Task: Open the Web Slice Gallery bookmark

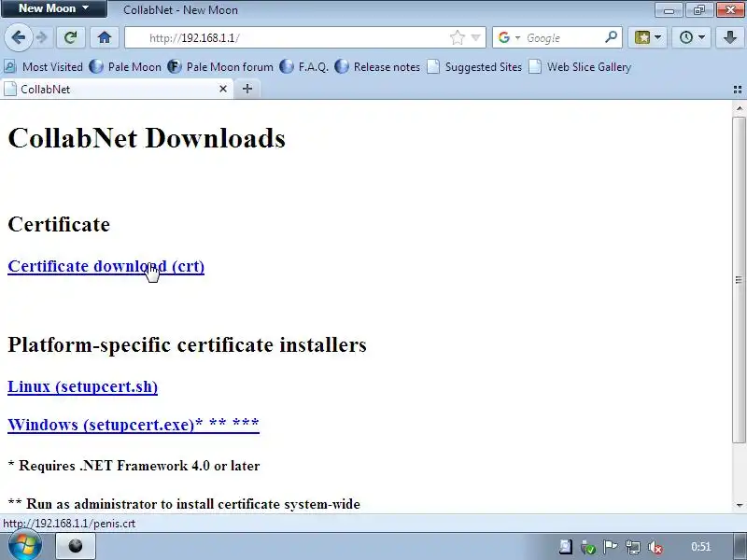Action: pos(580,66)
